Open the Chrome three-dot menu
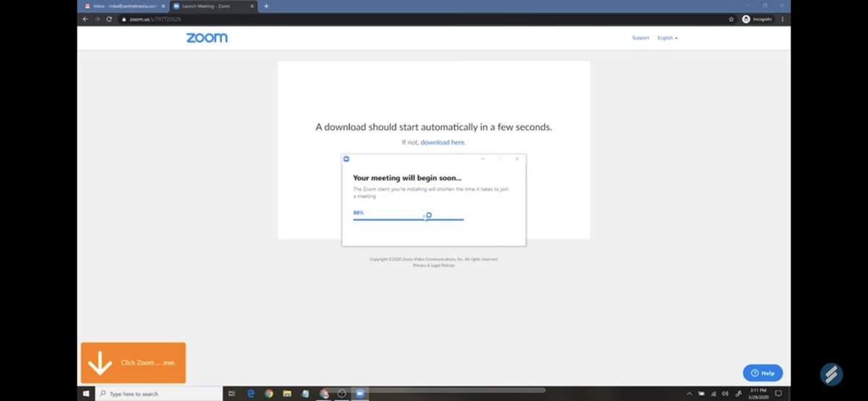The width and height of the screenshot is (868, 401). (x=783, y=19)
